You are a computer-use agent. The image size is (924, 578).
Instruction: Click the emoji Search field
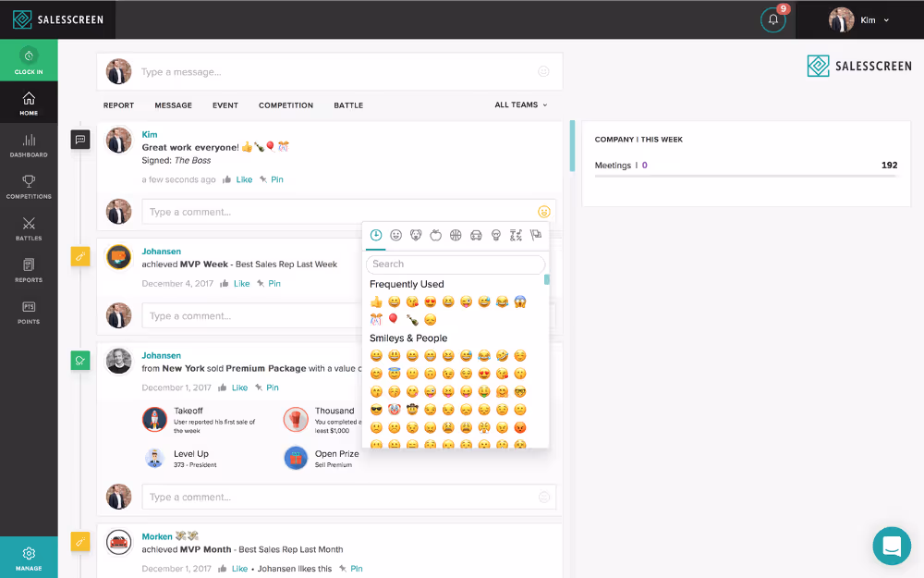tap(456, 264)
